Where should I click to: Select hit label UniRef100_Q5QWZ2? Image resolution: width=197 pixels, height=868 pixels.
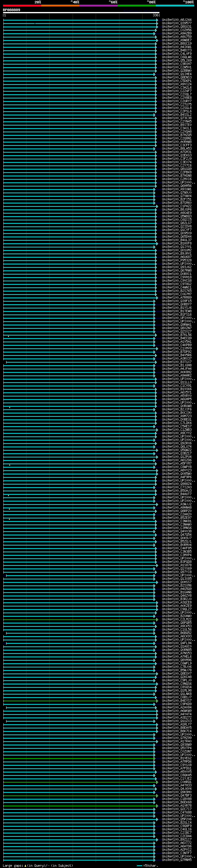177,450
